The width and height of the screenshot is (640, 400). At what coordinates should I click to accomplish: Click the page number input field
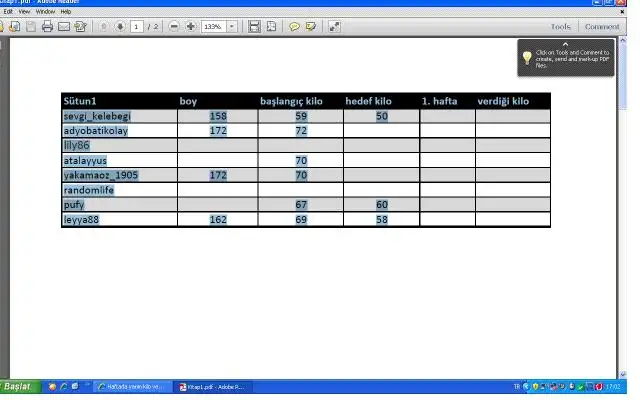[x=136, y=26]
